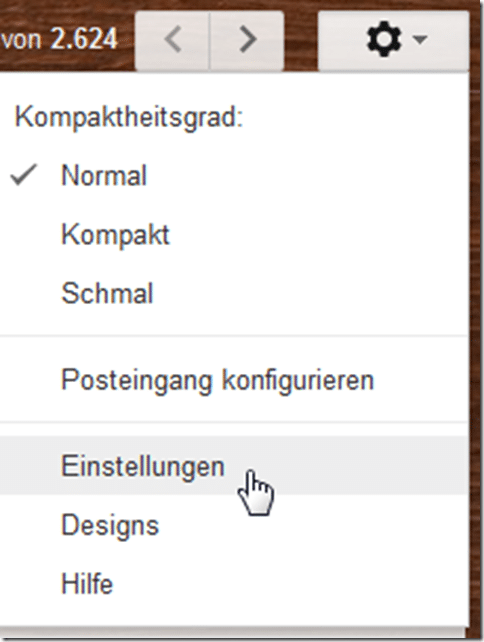
Task: Click the checkmark beside Normal
Action: click(x=23, y=175)
